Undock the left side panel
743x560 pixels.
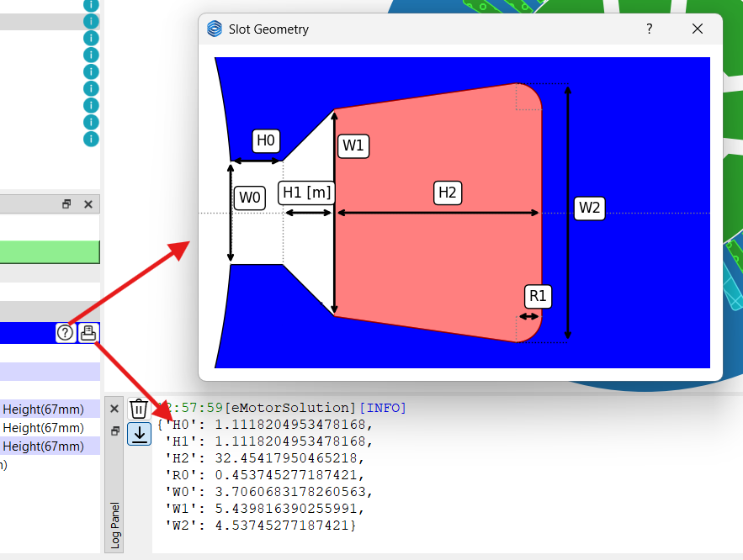[67, 204]
